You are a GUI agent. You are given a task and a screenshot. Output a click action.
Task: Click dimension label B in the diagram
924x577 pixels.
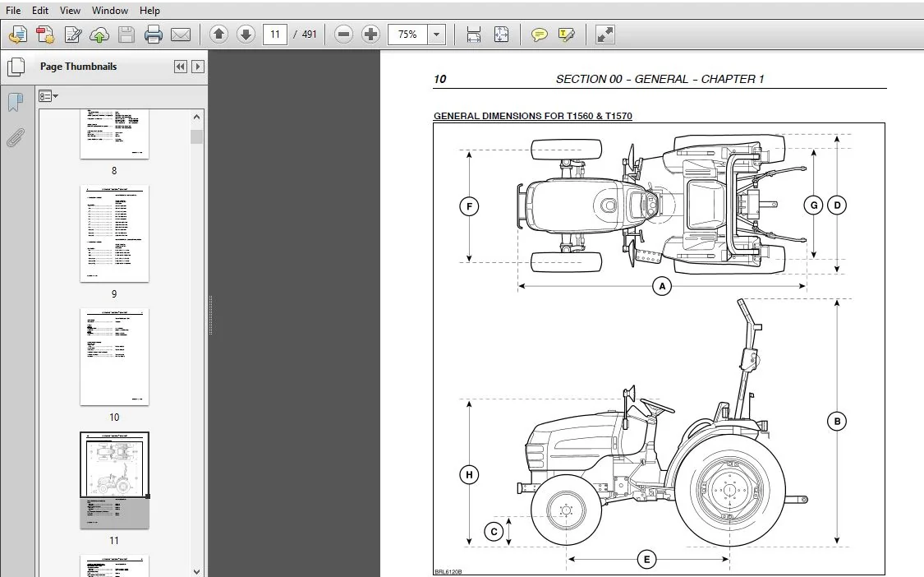point(838,422)
